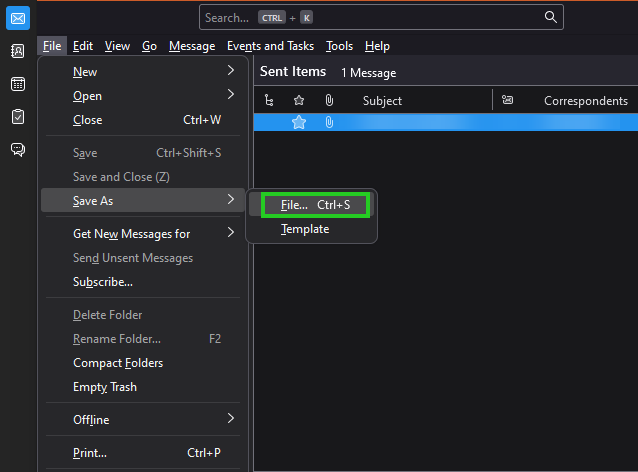
Task: Sort messages by Subject column
Action: point(382,101)
